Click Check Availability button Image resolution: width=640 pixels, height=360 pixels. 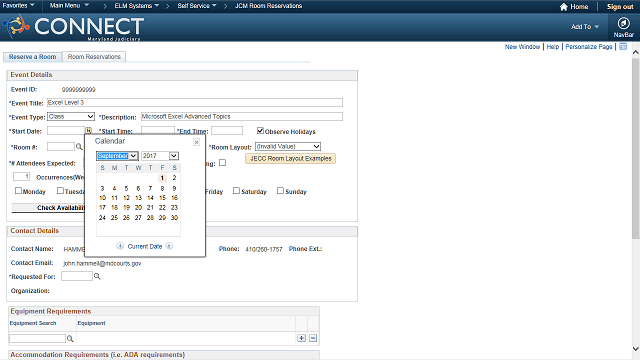point(48,208)
